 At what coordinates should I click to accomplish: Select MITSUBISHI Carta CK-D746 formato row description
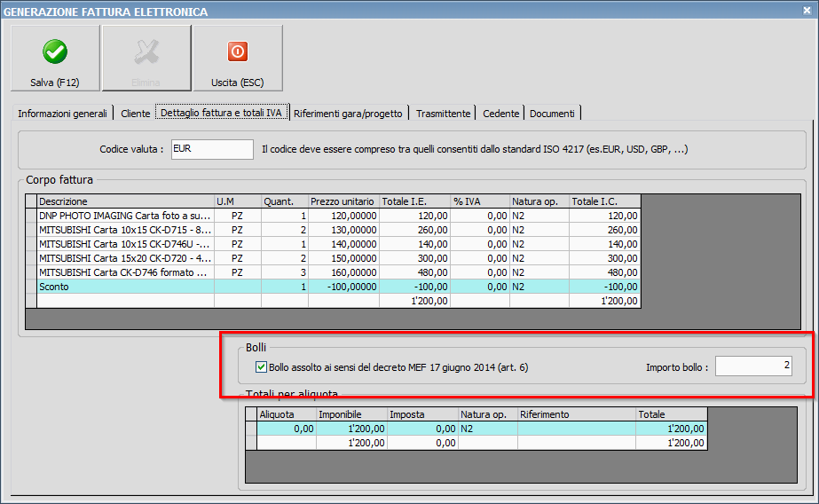tap(125, 272)
